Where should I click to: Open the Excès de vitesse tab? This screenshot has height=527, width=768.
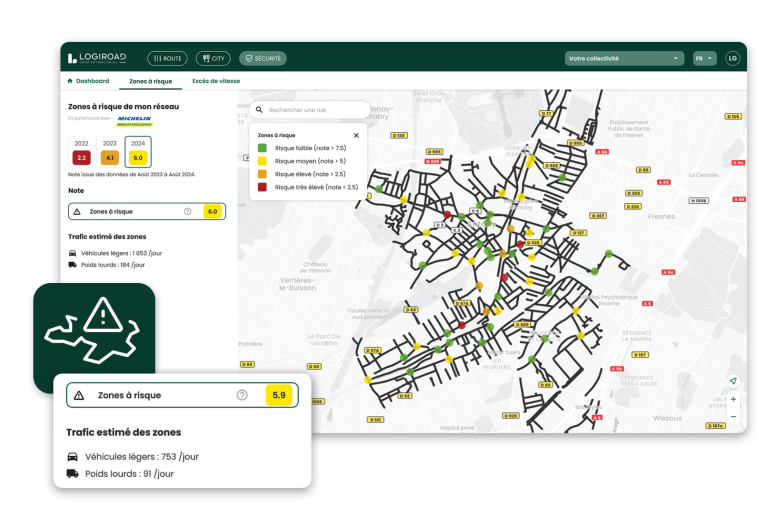(x=216, y=81)
